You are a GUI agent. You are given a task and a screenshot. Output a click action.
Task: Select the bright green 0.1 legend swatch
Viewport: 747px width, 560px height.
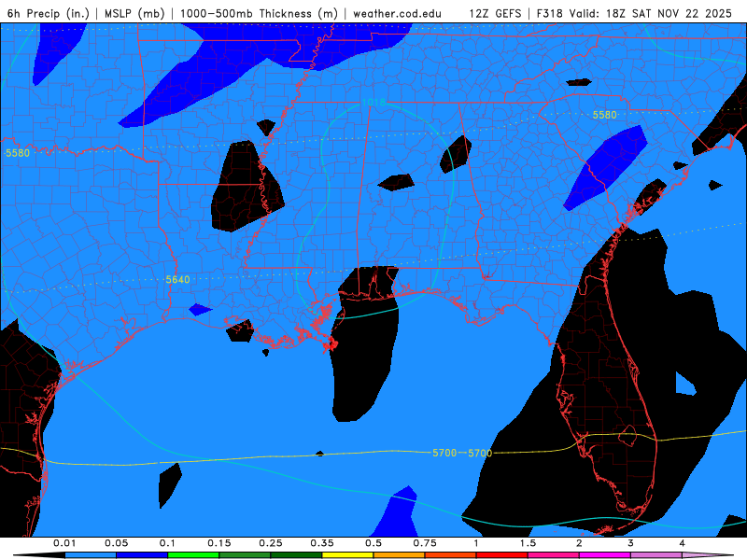pos(193,555)
